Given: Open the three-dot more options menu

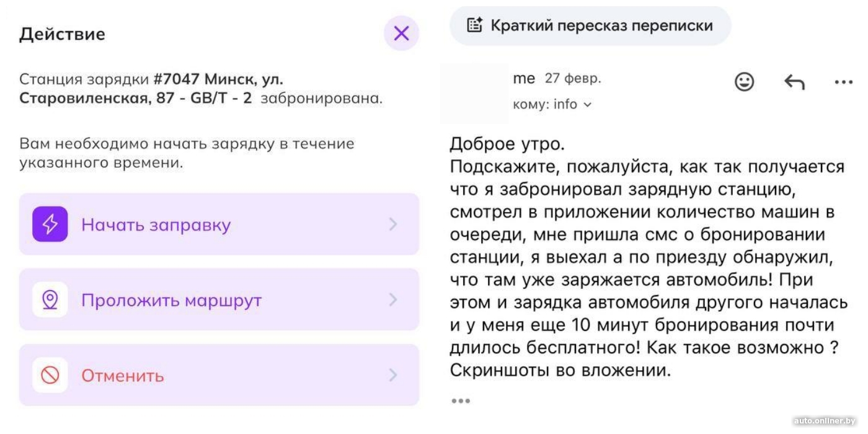Looking at the screenshot, I should point(844,82).
